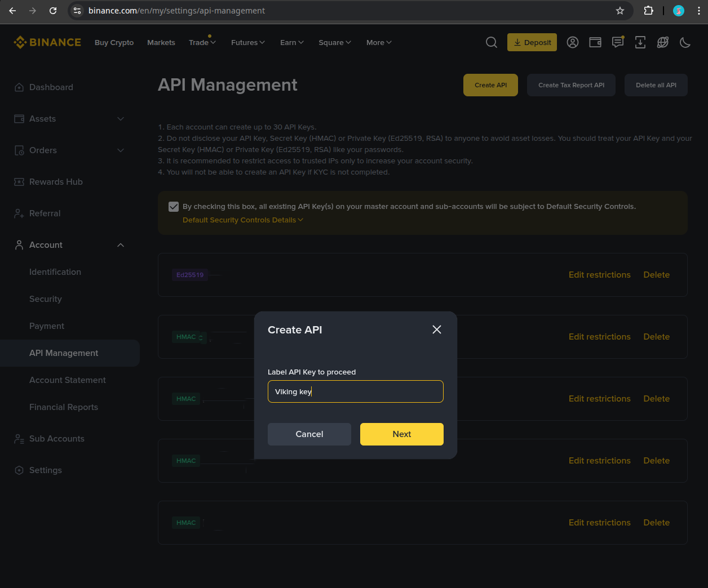Click the browser address bar URL
The width and height of the screenshot is (708, 588).
[x=176, y=11]
